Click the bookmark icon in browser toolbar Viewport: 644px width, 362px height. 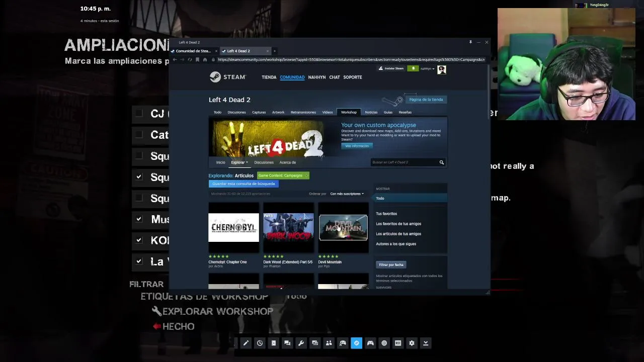point(197,59)
